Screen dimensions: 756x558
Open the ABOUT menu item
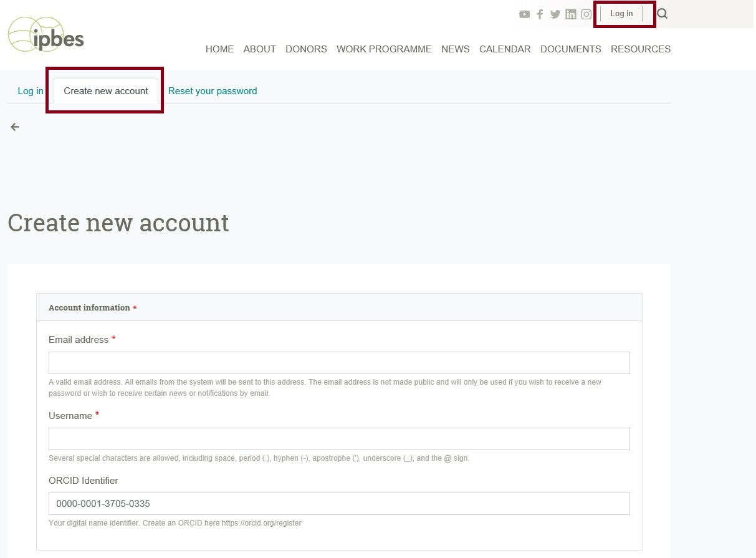point(259,49)
